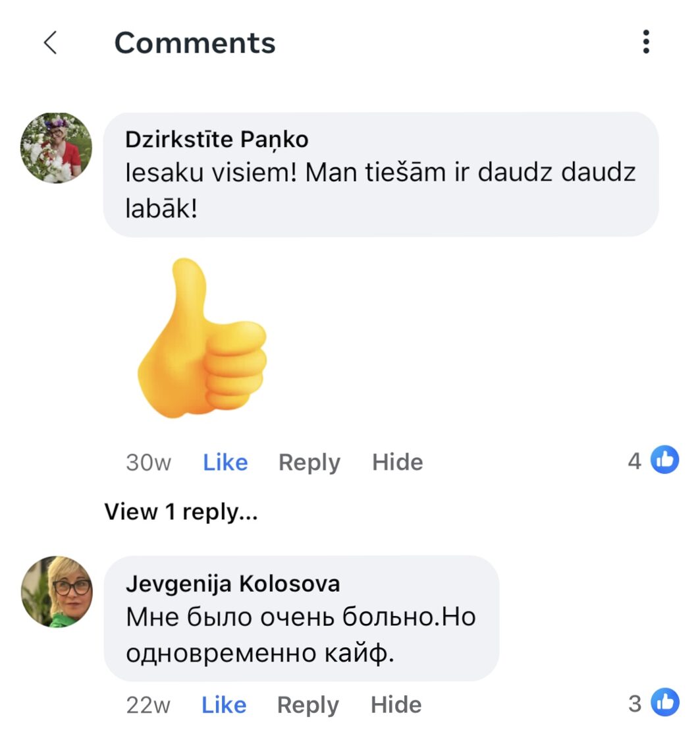Go back using the left arrow
This screenshot has width=700, height=738.
(50, 43)
